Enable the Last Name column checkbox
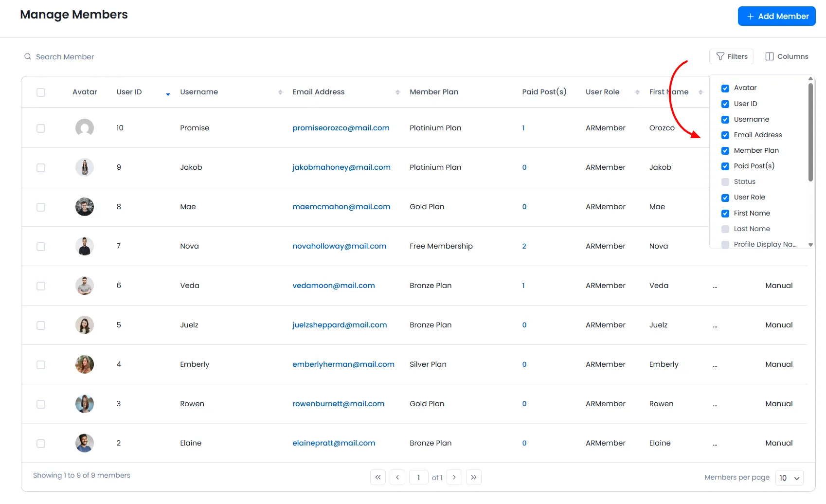The image size is (826, 504). coord(725,229)
